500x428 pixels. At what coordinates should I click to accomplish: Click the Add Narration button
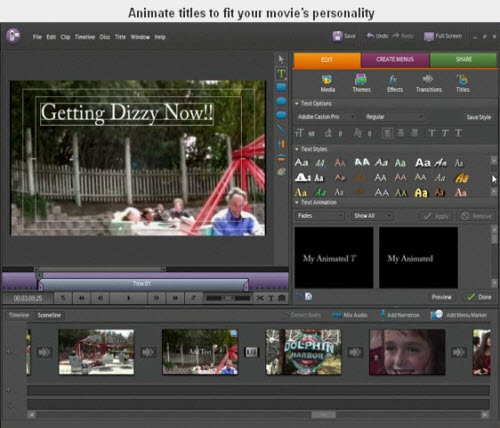coord(400,315)
